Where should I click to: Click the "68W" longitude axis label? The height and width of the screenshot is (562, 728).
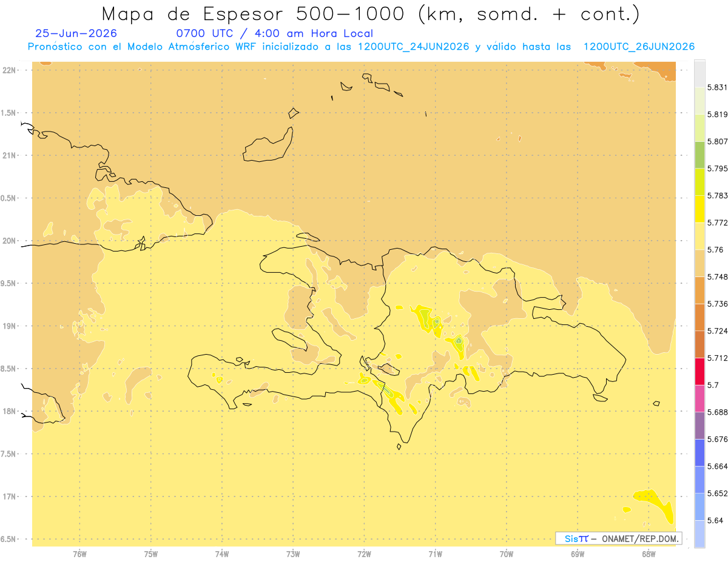[x=649, y=554]
